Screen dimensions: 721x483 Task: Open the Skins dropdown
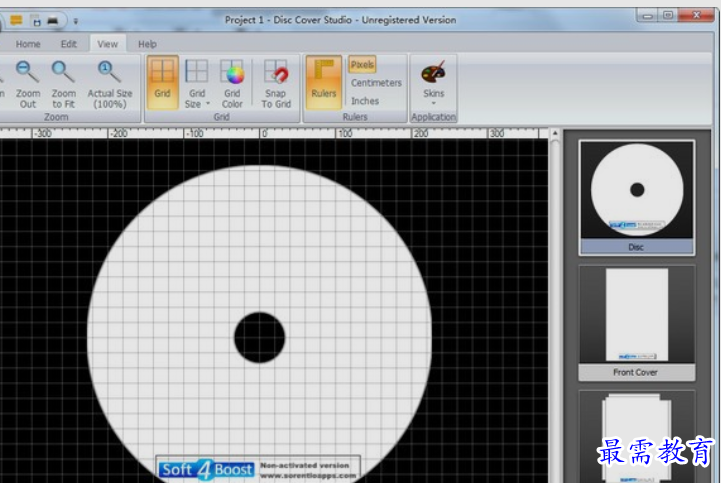[433, 83]
